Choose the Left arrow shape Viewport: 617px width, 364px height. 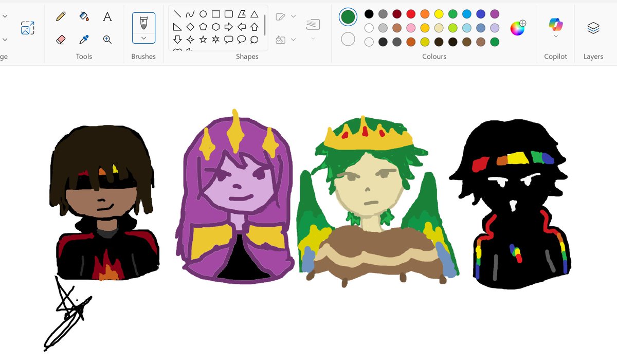242,27
